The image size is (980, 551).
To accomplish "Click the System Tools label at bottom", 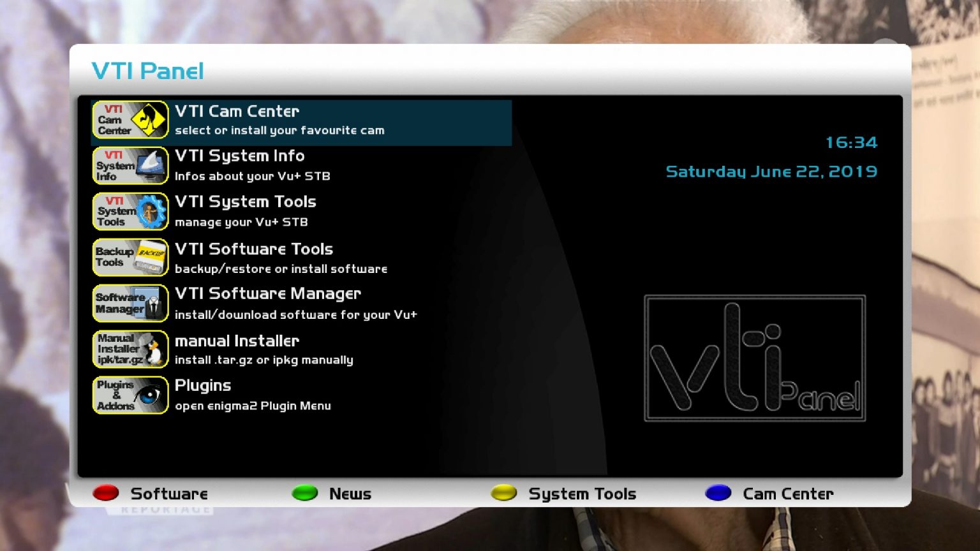I will tap(583, 494).
